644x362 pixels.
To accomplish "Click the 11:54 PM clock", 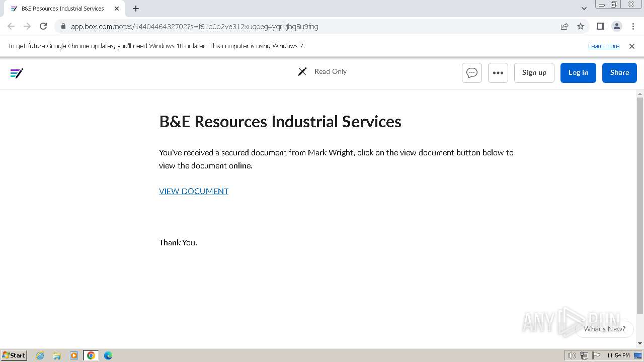I will (618, 355).
